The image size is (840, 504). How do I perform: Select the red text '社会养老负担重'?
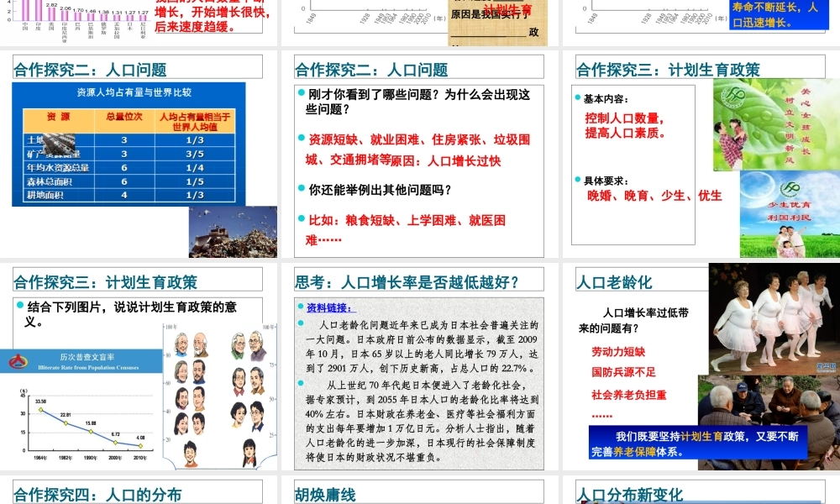tap(629, 396)
